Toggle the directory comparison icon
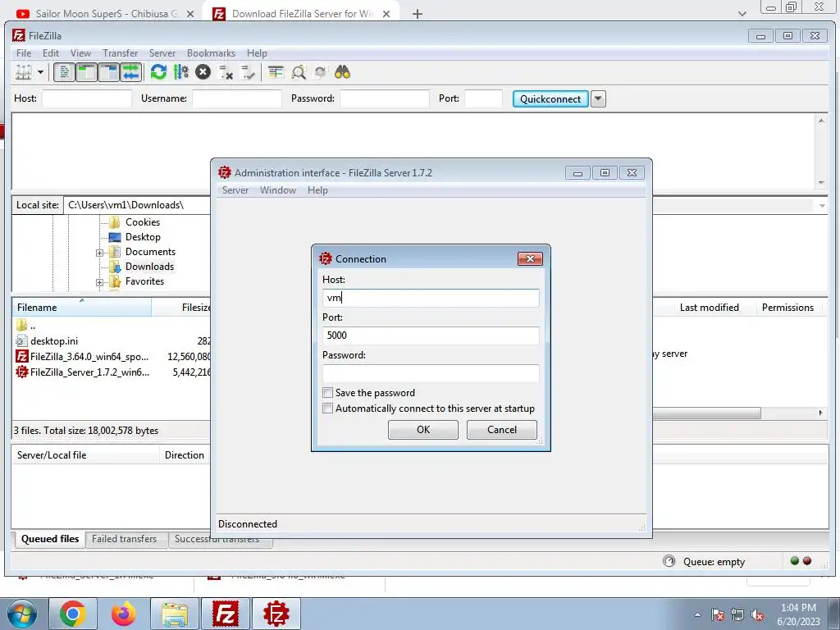This screenshot has height=630, width=840. coord(299,72)
